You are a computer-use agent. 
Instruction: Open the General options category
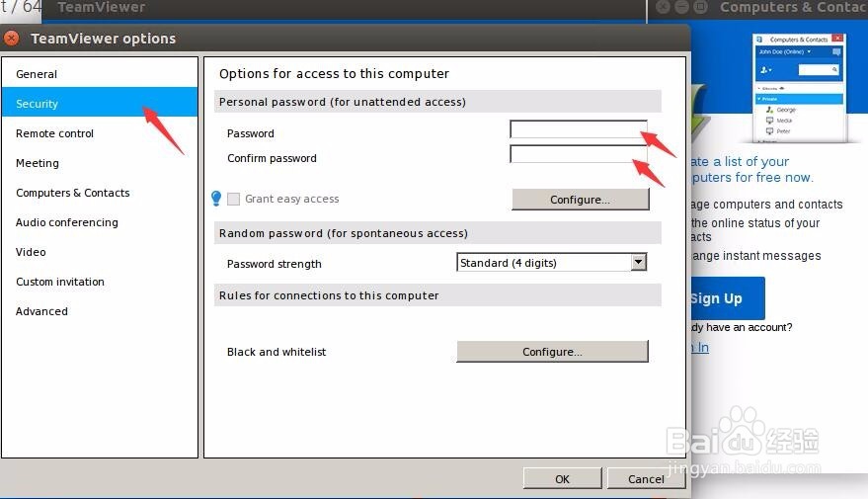37,74
